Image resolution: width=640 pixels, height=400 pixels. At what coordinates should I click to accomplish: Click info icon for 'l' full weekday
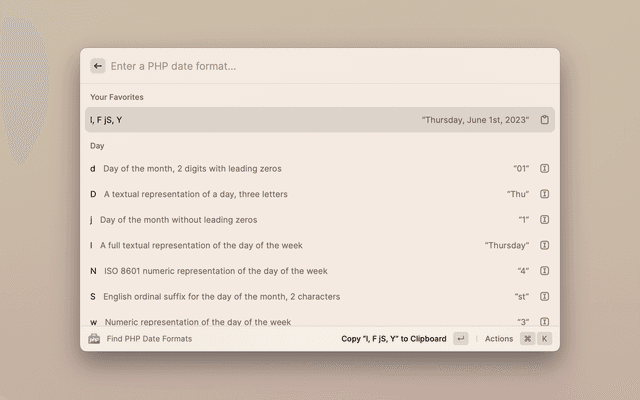(x=545, y=245)
